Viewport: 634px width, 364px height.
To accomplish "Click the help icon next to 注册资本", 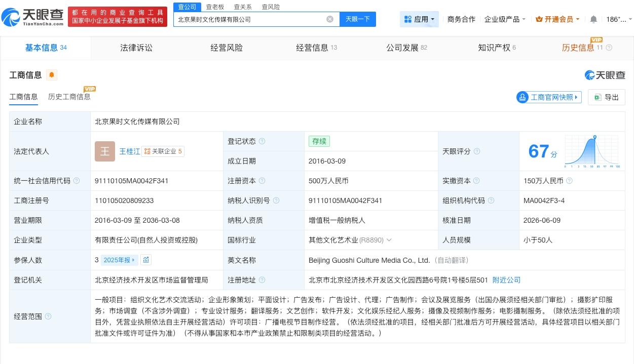I will [x=262, y=181].
